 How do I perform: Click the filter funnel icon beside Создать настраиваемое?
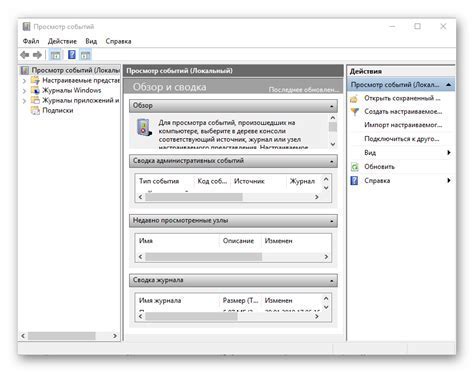coord(355,112)
